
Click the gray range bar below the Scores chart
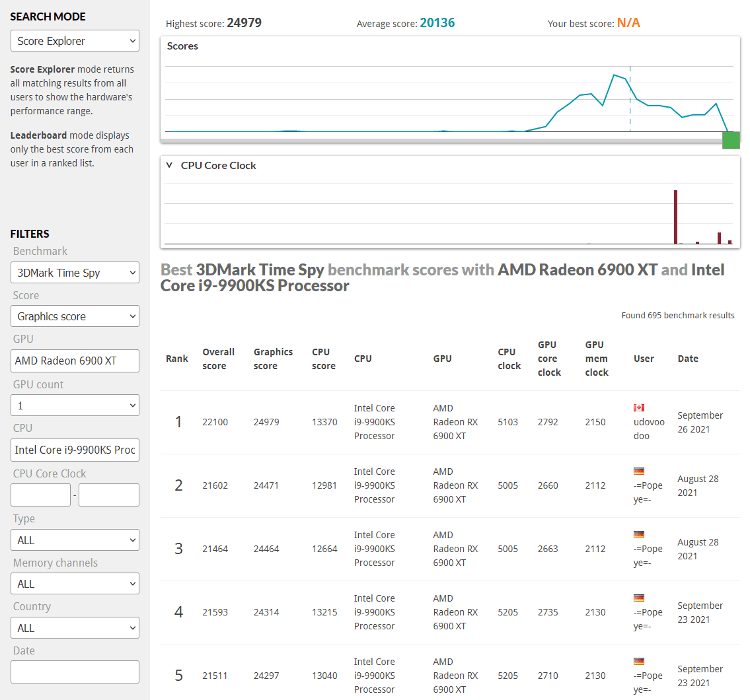(441, 141)
